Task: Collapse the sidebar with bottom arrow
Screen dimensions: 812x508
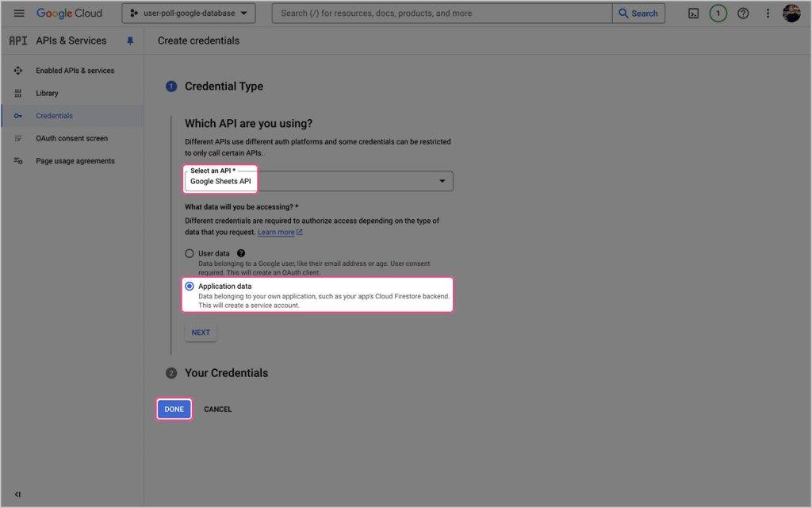Action: click(x=17, y=494)
